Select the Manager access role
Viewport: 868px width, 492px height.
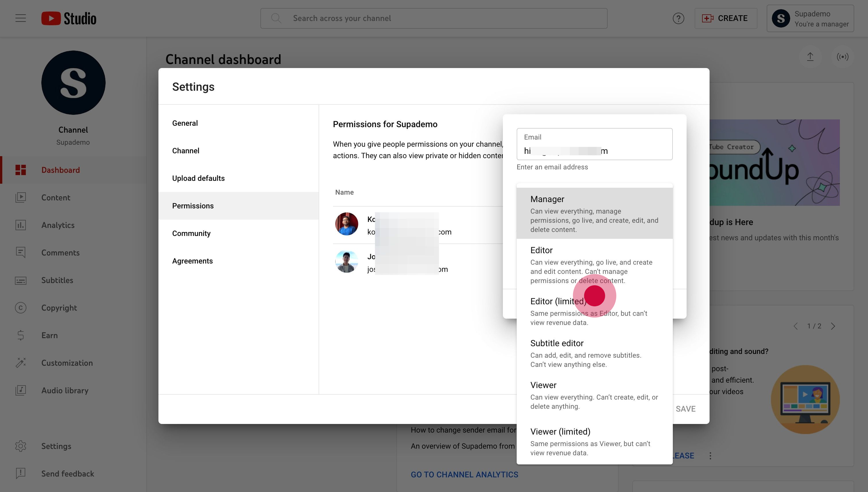click(594, 213)
